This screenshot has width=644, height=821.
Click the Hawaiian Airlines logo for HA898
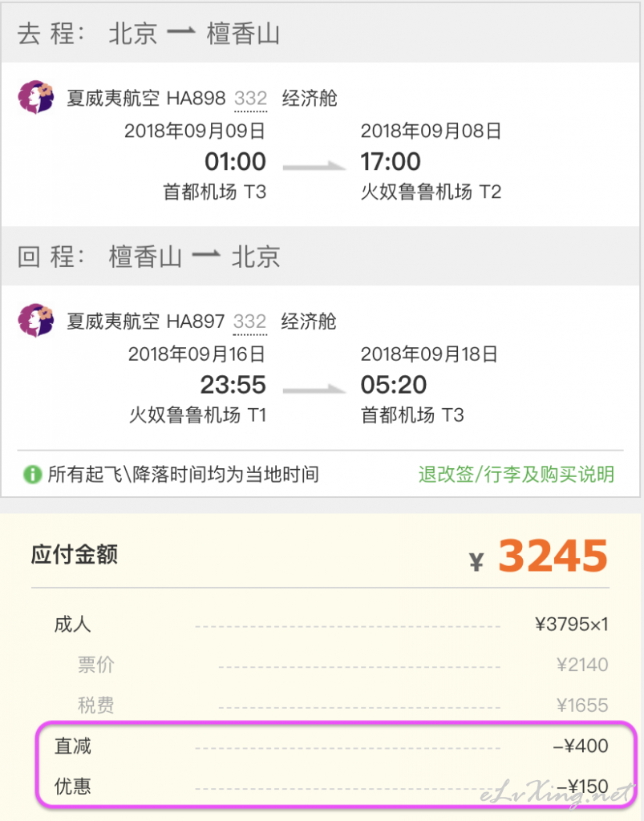pyautogui.click(x=36, y=97)
